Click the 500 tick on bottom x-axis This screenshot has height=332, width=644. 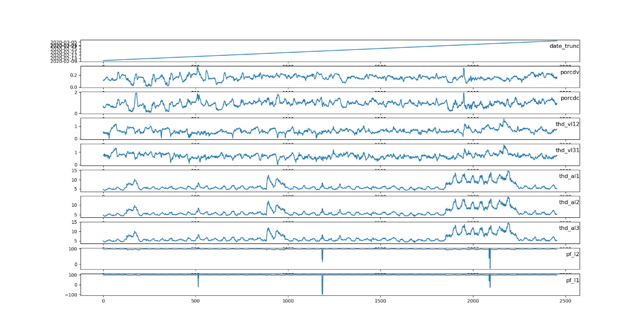(196, 301)
